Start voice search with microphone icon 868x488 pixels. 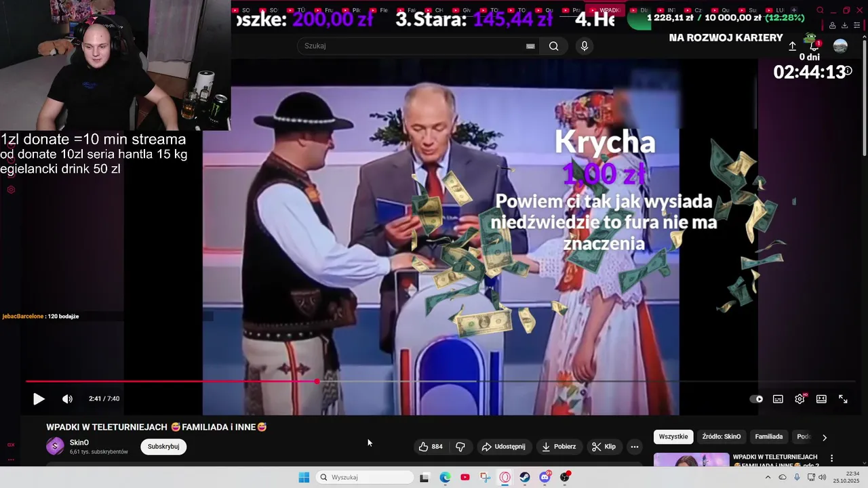point(584,46)
